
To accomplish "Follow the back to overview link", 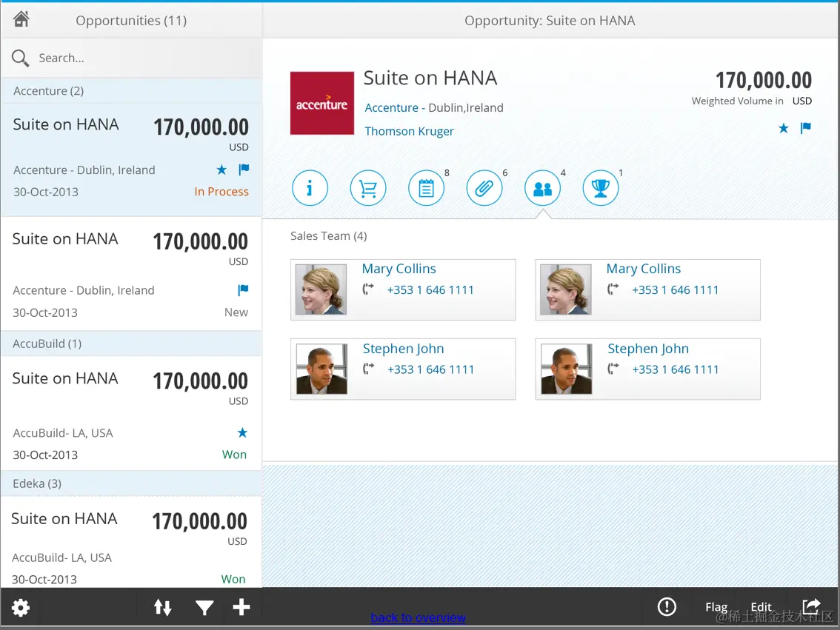I will tap(418, 617).
